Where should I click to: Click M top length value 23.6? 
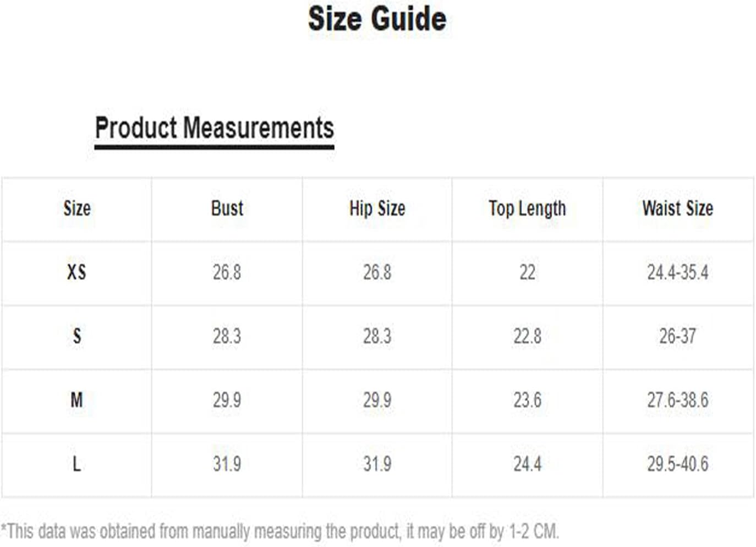pos(527,400)
